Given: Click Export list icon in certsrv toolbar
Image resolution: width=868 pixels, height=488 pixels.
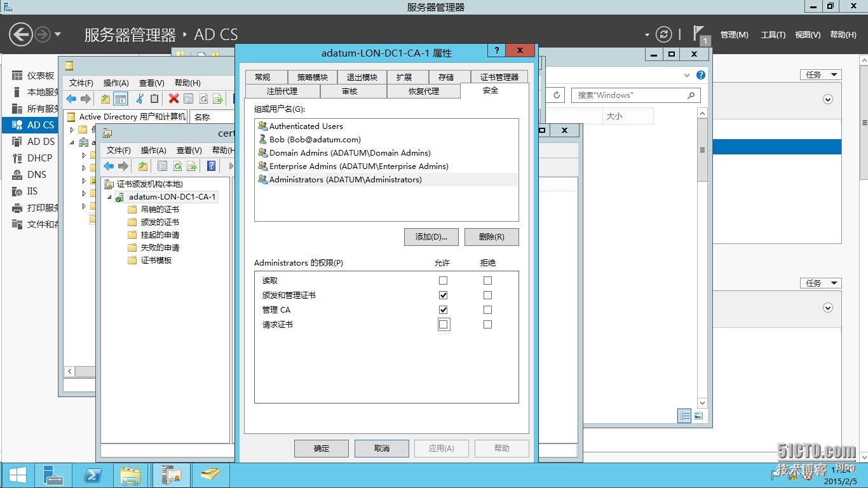Looking at the screenshot, I should 192,166.
